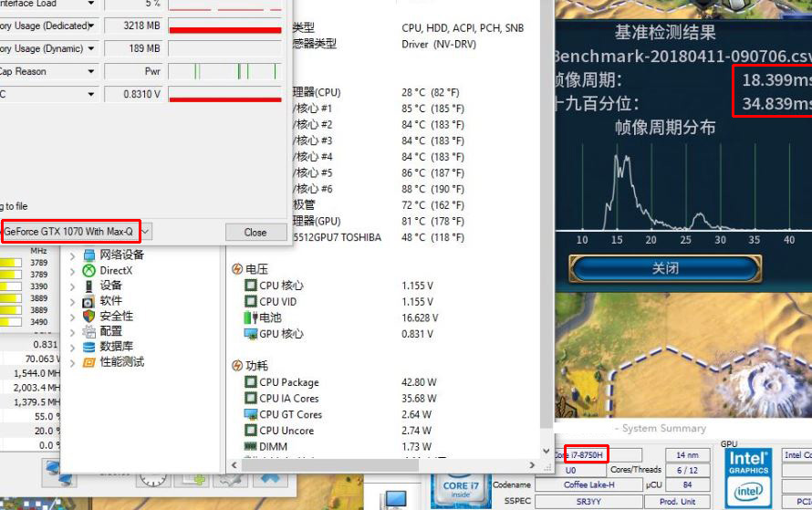Click the 软件 software disc icon
This screenshot has height=510, width=812.
pos(89,301)
